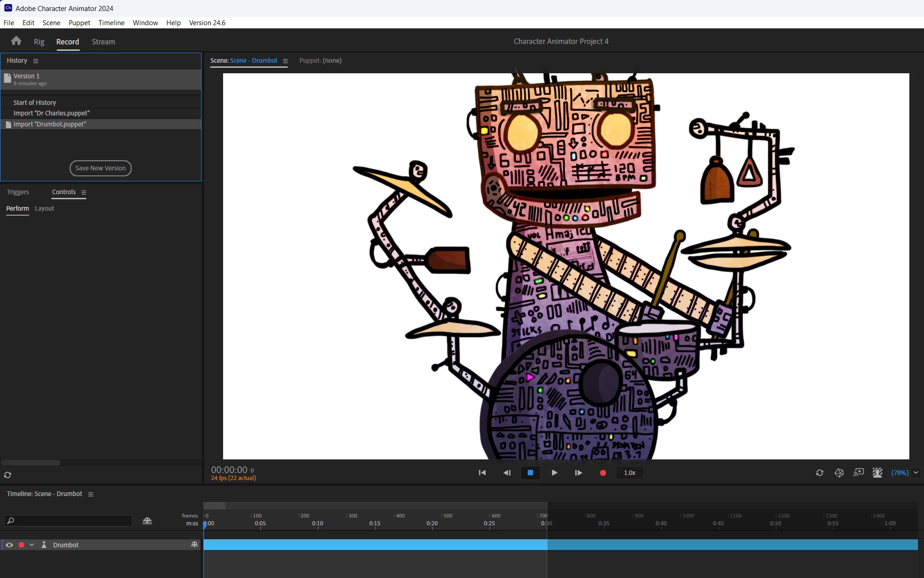Hide the Drumbot track with eye icon

pos(9,545)
